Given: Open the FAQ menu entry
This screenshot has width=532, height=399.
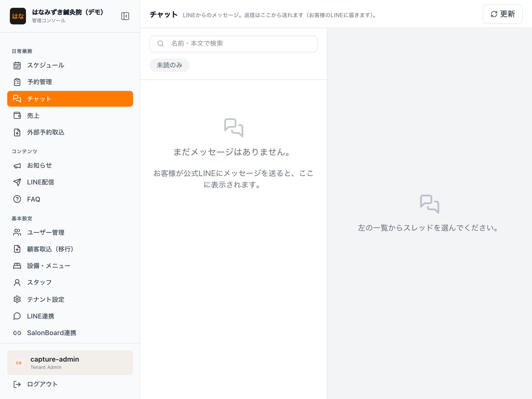Looking at the screenshot, I should coord(70,199).
